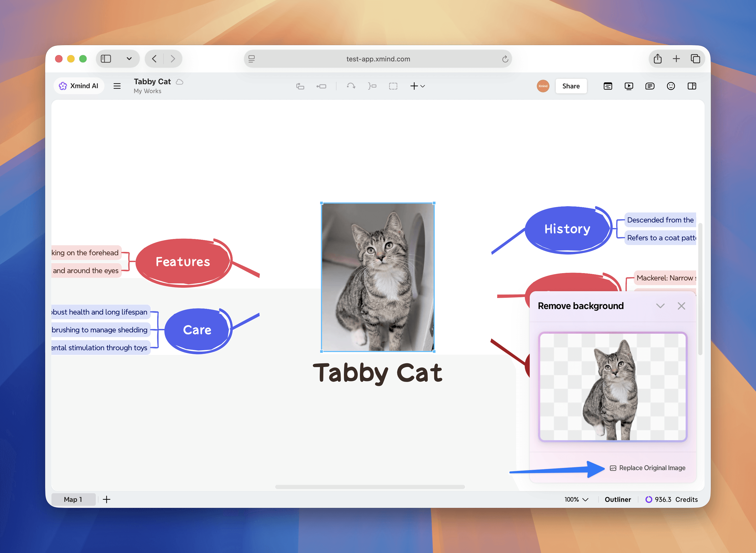Select the cat image in central topic
756x553 pixels.
click(x=378, y=277)
